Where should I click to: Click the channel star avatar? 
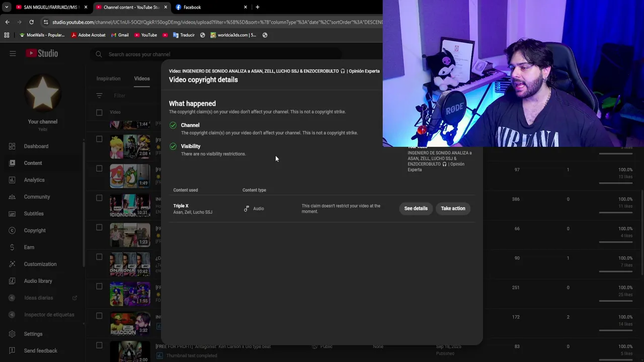click(x=43, y=94)
